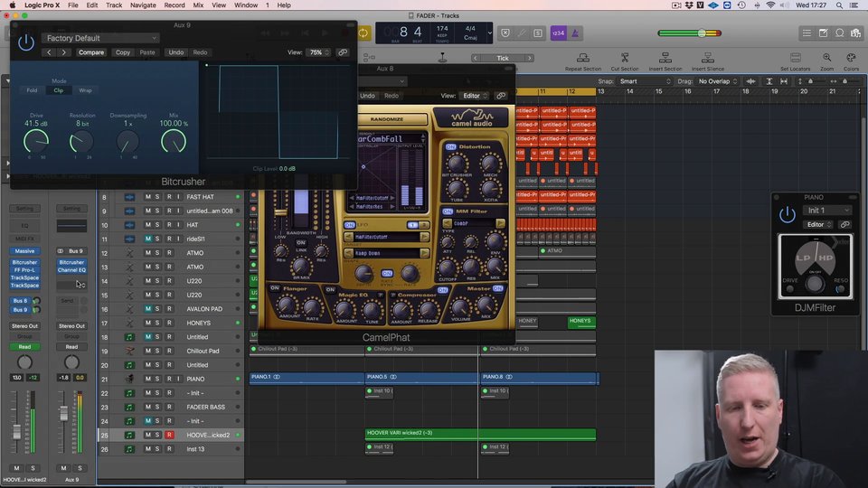Disable record on HOOVE...icked2 track

(x=169, y=436)
